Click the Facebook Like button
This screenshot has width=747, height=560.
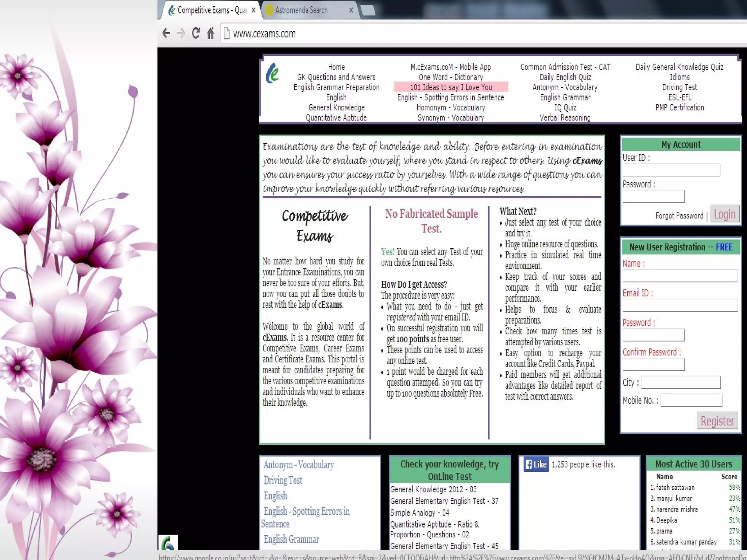pos(536,464)
